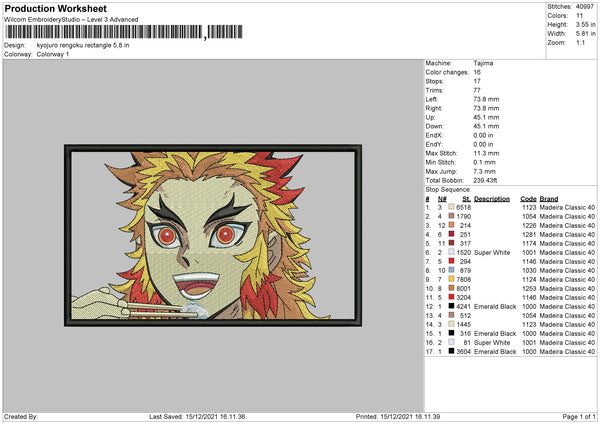Click the Width value '5.81 in'
The image size is (600, 424).
[x=585, y=34]
